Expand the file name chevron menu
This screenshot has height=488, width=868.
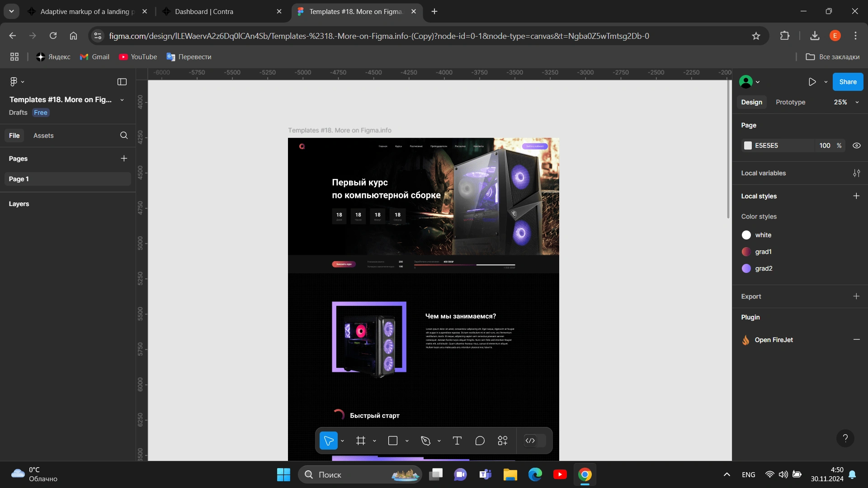click(x=122, y=100)
